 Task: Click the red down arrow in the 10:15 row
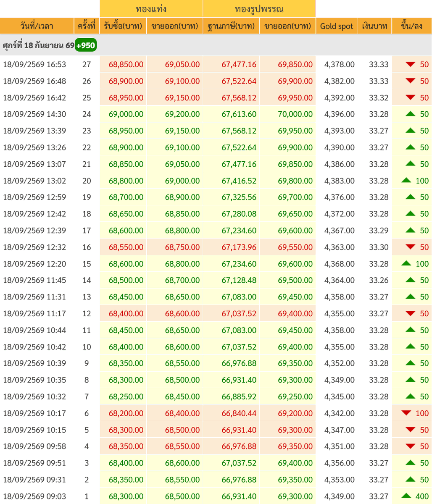(x=411, y=430)
